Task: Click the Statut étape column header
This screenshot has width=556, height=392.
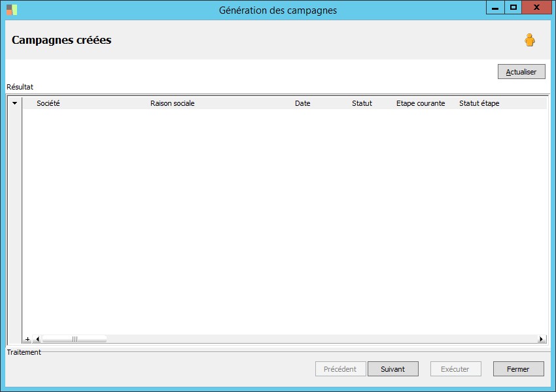Action: tap(479, 103)
